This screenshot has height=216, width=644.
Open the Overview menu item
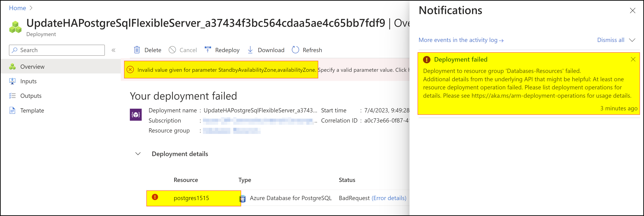(x=61, y=67)
